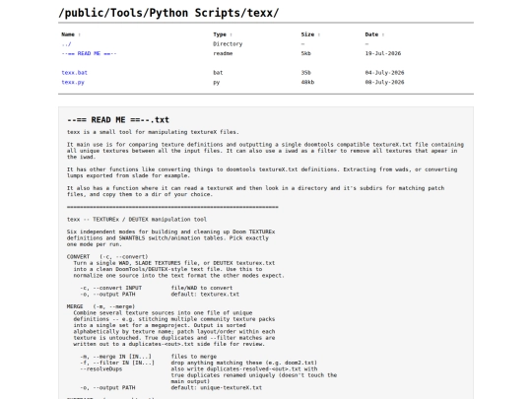Open the --== READ ME ==-- file link
This screenshot has width=532, height=399.
click(x=89, y=53)
